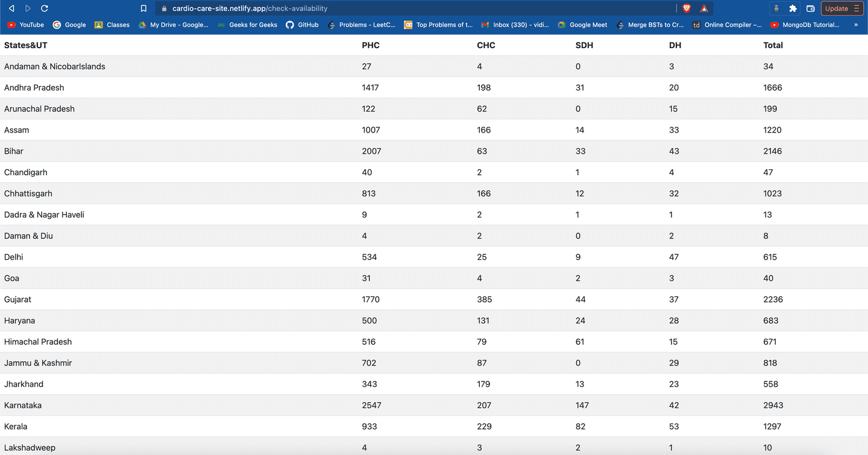Open the Google bookmark
Screen dimensions: 868x455
coord(69,25)
